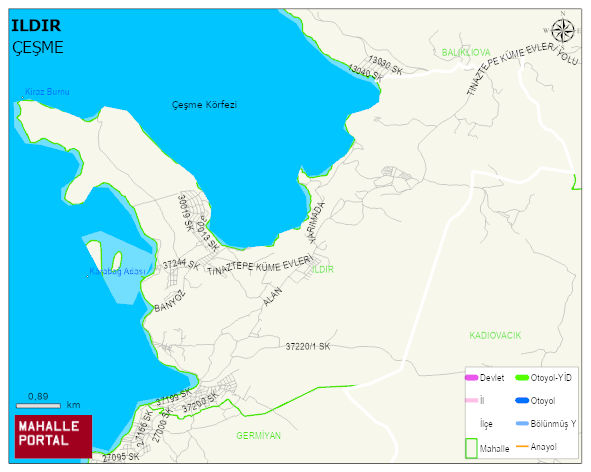Click the İl pink legend swatch
Image resolution: width=591 pixels, height=472 pixels.
coord(472,400)
